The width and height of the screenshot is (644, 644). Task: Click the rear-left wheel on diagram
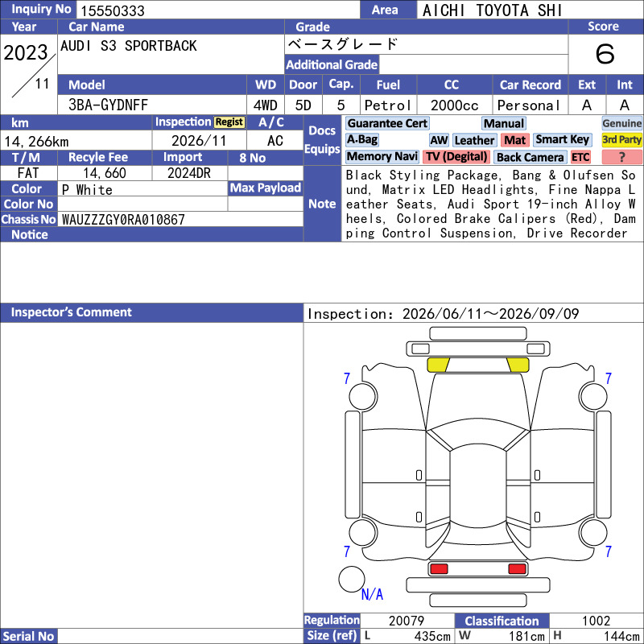pos(363,533)
